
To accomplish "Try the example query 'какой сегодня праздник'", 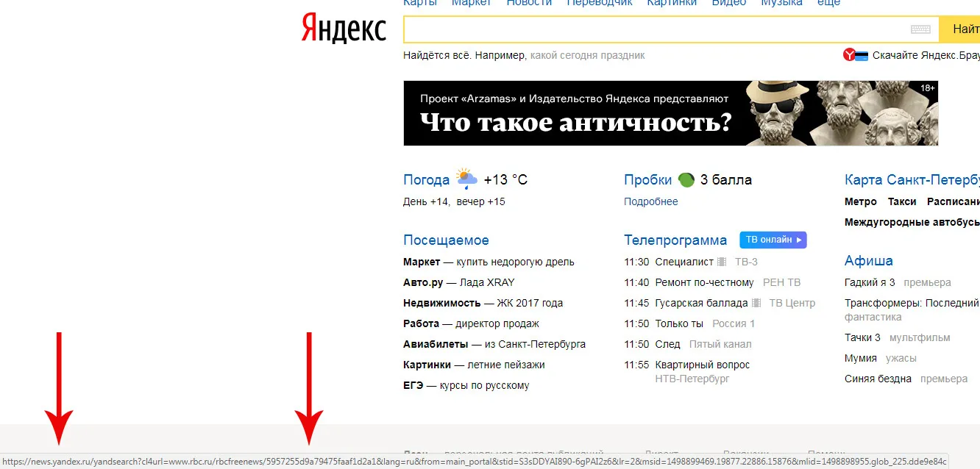I will (x=587, y=55).
